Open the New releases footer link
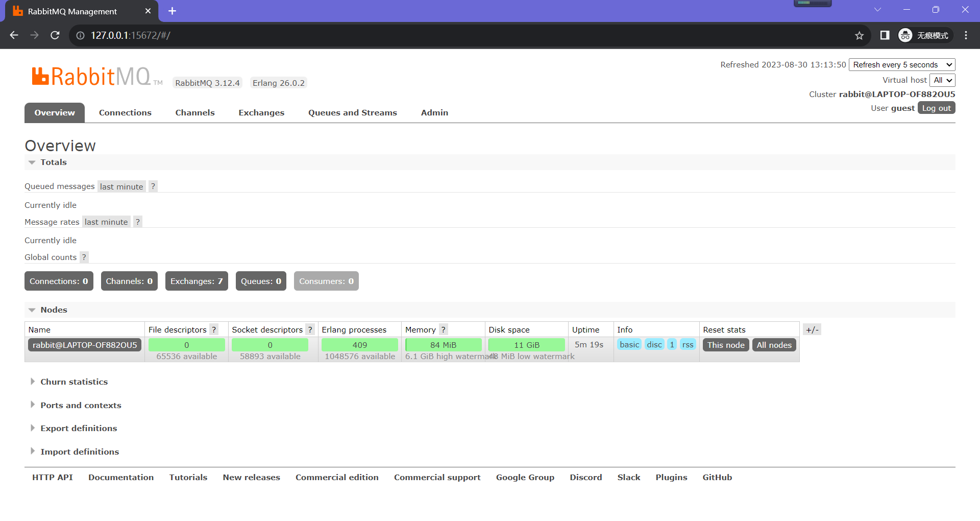Screen dimensions: 980x521 [252, 477]
